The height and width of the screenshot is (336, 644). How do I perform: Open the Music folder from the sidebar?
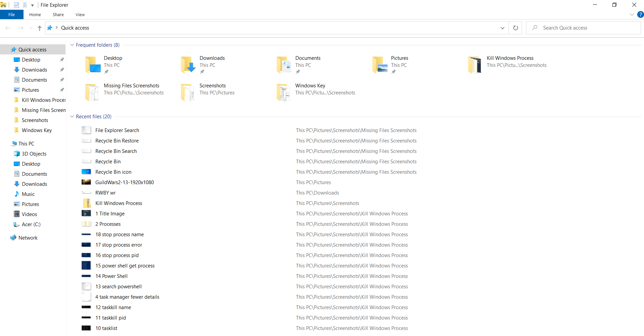[x=28, y=194]
